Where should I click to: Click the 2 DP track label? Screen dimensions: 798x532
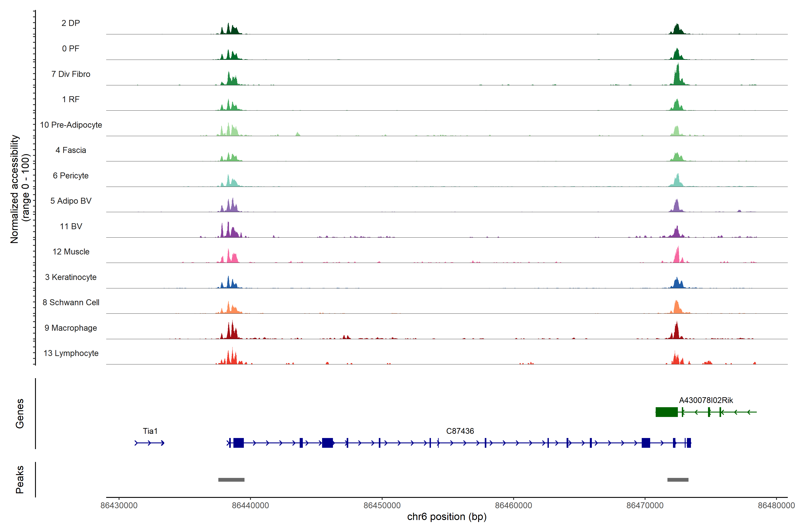(x=70, y=23)
